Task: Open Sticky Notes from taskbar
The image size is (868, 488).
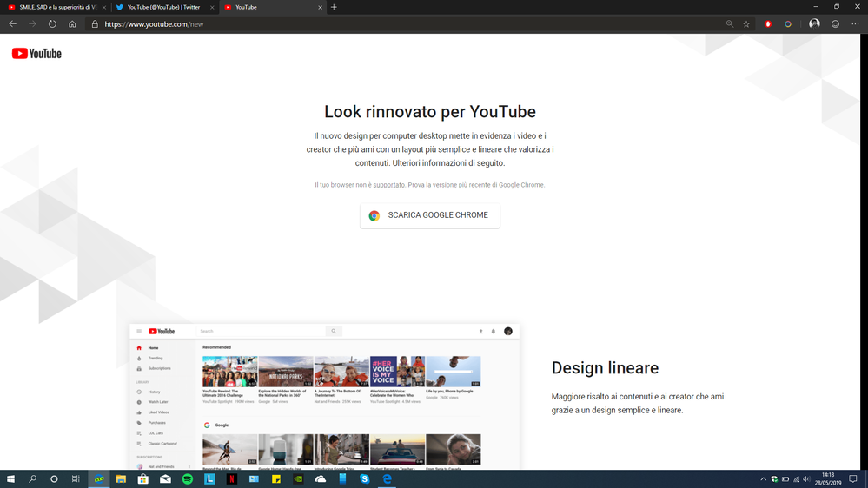Action: tap(275, 478)
